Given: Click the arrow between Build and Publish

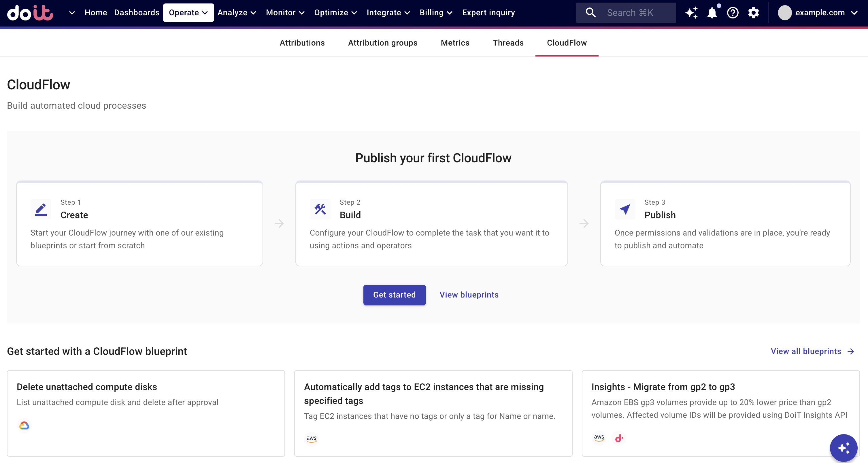Looking at the screenshot, I should pyautogui.click(x=584, y=223).
